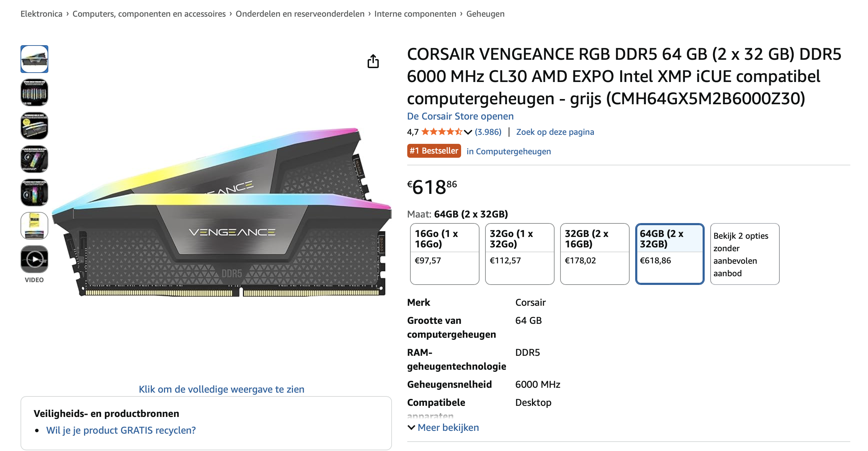This screenshot has height=451, width=868.
Task: Open the Geheugen breadcrumb link
Action: [485, 14]
